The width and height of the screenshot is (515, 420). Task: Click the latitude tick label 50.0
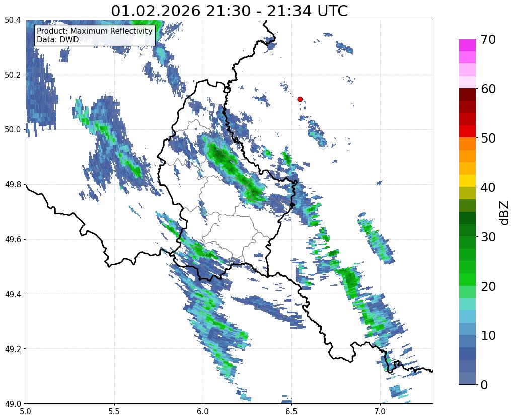pyautogui.click(x=13, y=130)
